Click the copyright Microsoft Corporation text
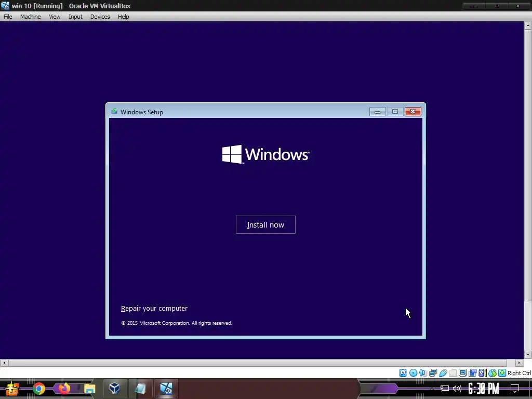532x399 pixels. pyautogui.click(x=177, y=323)
